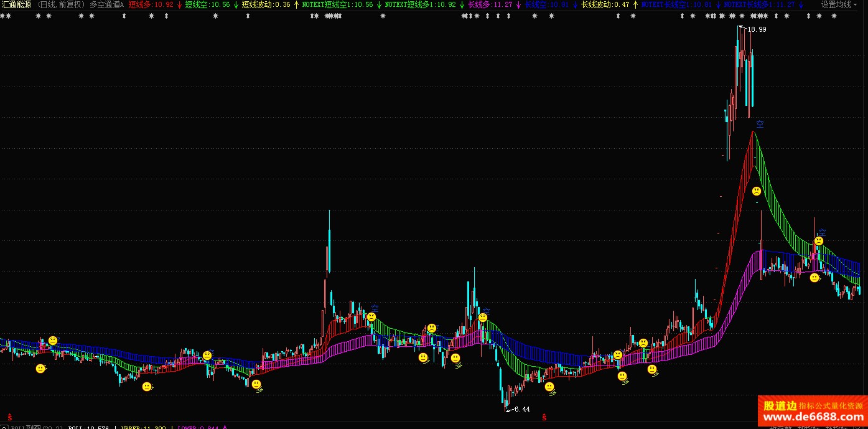Click the 18.99 peak price label
This screenshot has height=429, width=868.
(757, 29)
